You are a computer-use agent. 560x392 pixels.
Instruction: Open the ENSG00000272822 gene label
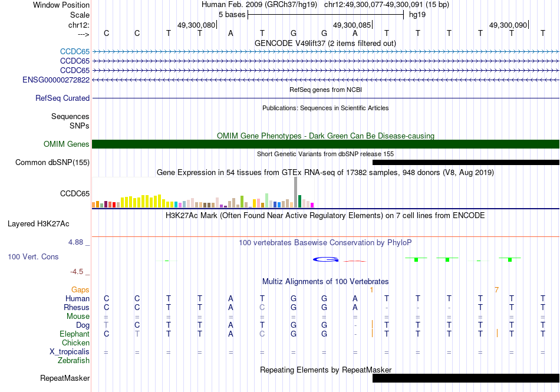[56, 80]
